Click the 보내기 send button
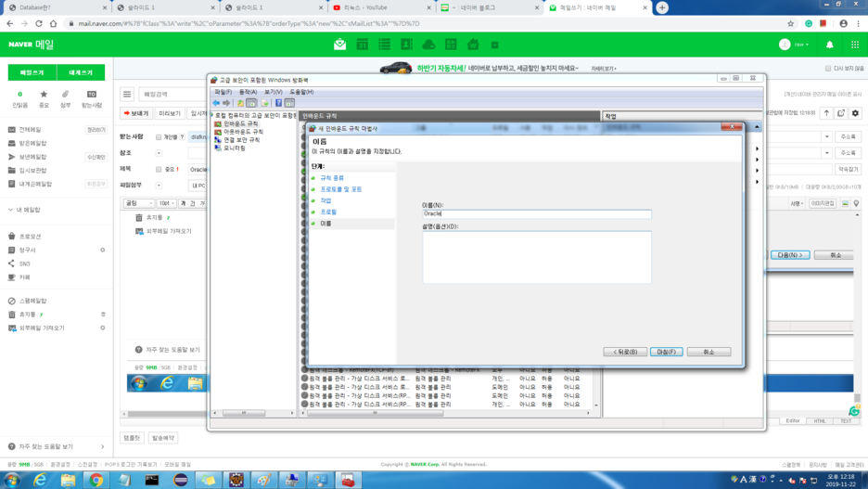This screenshot has height=489, width=868. tap(136, 113)
